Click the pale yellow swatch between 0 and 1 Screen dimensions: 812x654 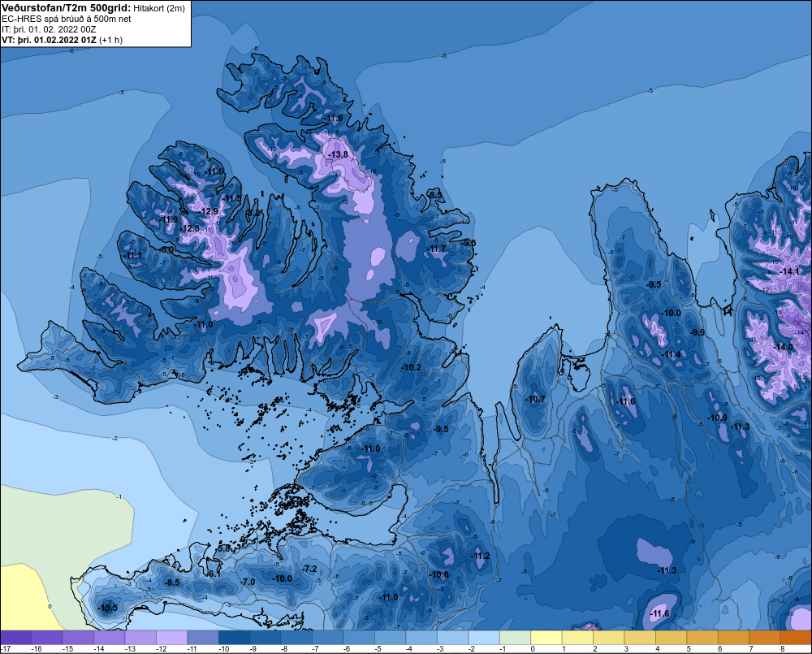coord(546,638)
